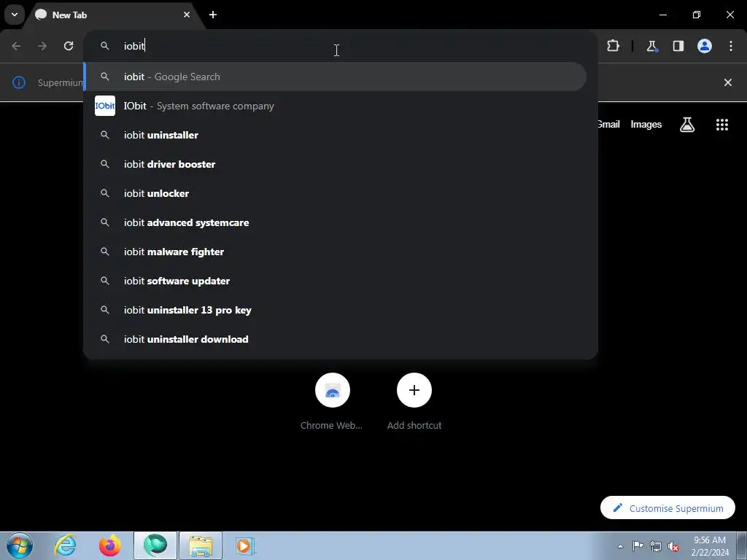Select the New Tab tab
The image size is (747, 560).
(x=113, y=15)
